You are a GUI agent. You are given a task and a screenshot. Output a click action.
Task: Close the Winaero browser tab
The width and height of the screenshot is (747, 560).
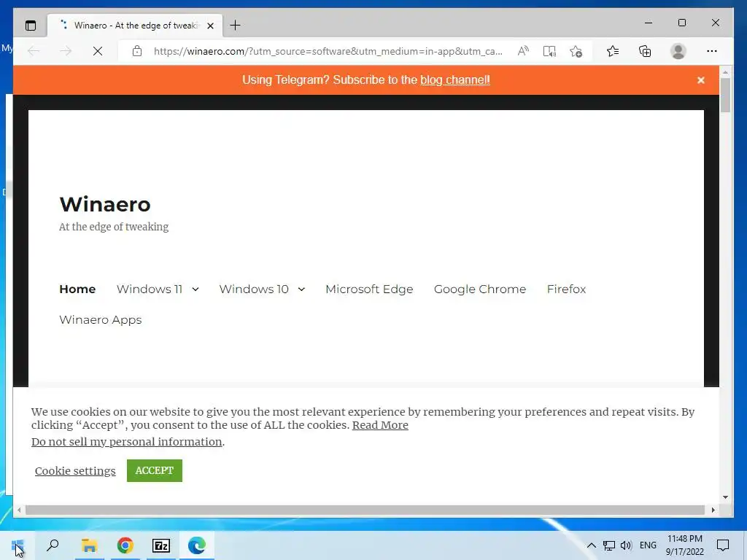(210, 26)
